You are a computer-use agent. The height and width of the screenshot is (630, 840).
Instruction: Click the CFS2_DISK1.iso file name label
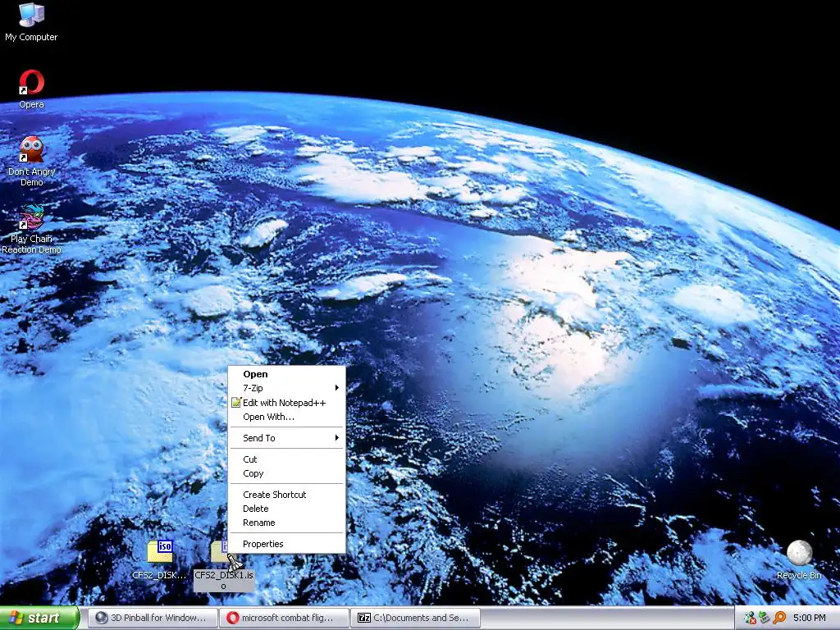pyautogui.click(x=224, y=580)
